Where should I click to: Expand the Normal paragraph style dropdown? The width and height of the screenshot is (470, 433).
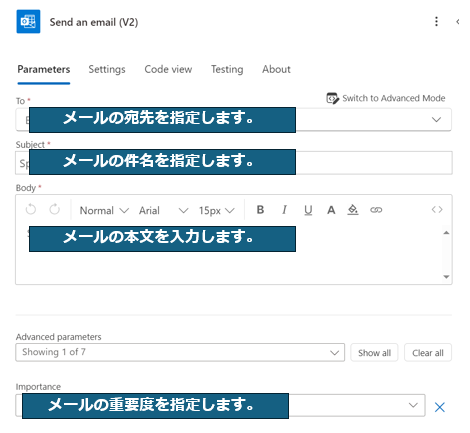coord(104,210)
